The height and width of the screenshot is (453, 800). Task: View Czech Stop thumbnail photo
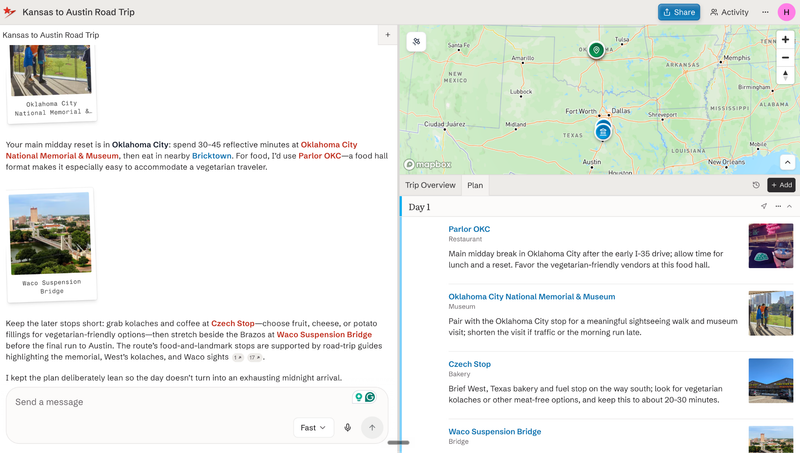(x=771, y=381)
